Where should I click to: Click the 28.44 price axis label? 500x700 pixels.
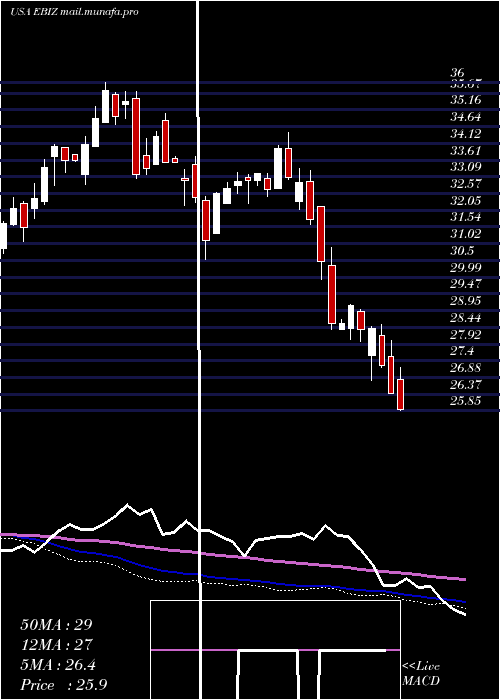pos(466,317)
